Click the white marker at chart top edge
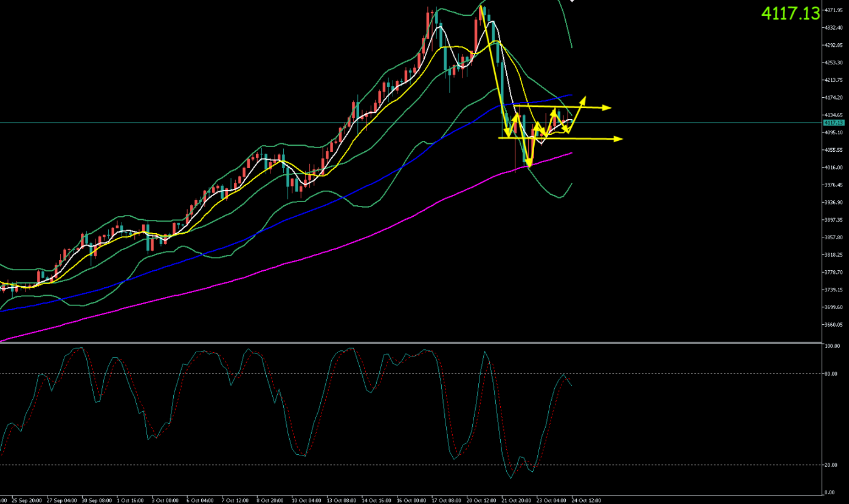 [x=571, y=2]
